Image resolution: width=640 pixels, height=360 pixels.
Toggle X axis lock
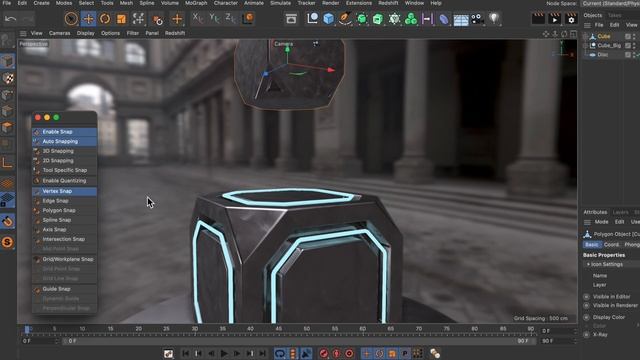198,18
